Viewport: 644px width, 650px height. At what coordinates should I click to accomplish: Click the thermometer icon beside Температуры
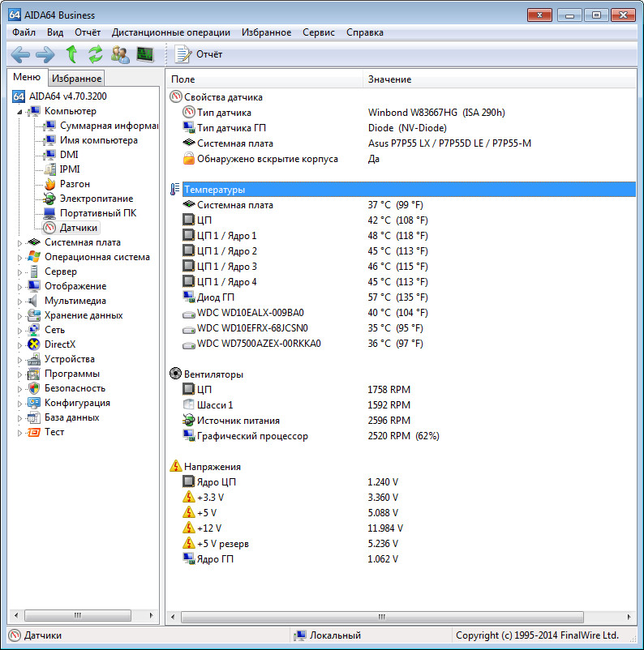click(175, 190)
